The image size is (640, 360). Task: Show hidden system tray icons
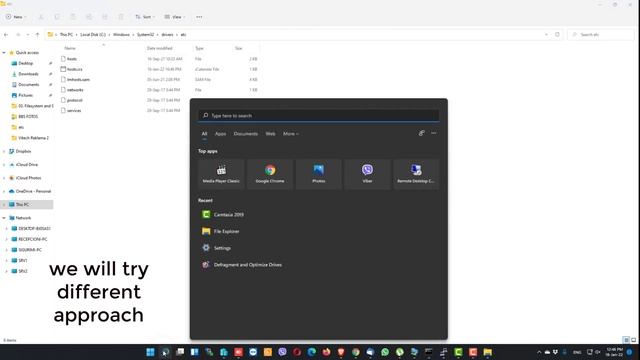[x=539, y=352]
